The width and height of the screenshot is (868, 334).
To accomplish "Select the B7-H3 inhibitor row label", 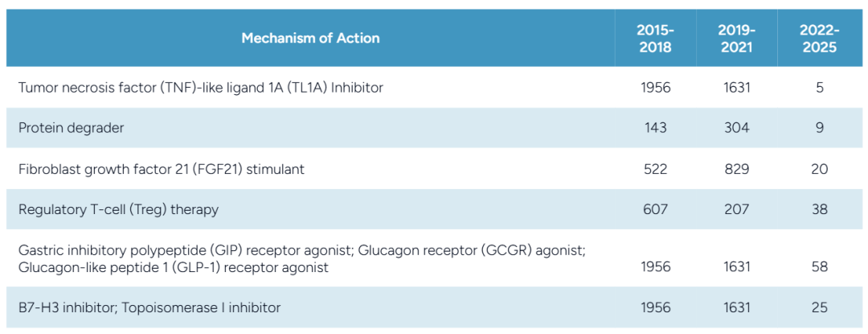I will click(149, 307).
